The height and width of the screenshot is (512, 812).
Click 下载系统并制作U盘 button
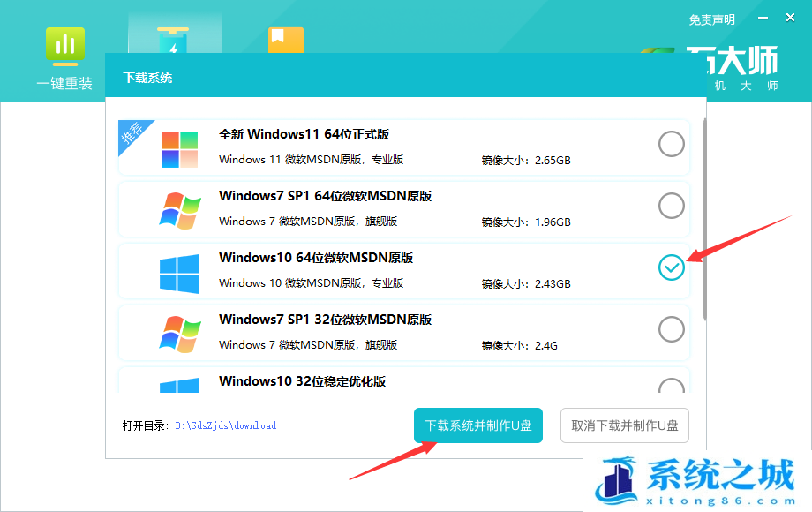(478, 425)
